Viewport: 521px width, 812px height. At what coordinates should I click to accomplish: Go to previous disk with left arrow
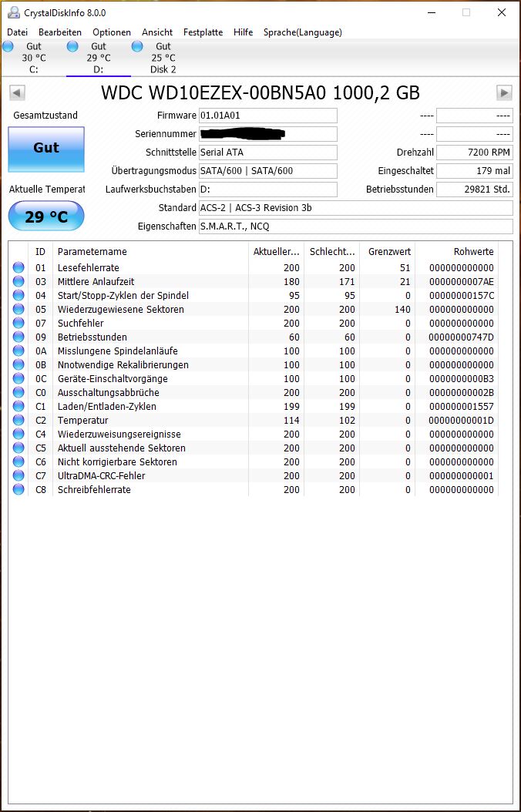coord(17,93)
